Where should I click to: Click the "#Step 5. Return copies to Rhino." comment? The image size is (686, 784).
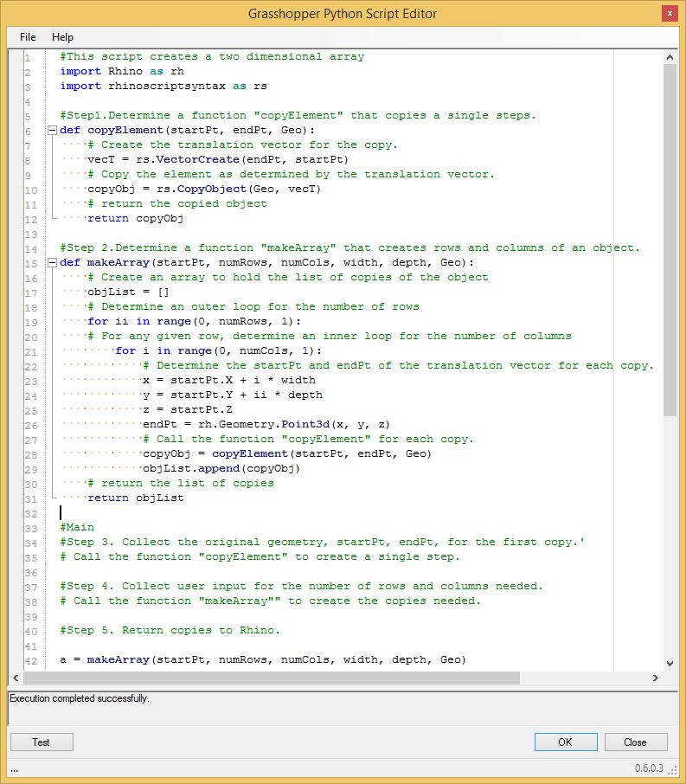coord(170,631)
